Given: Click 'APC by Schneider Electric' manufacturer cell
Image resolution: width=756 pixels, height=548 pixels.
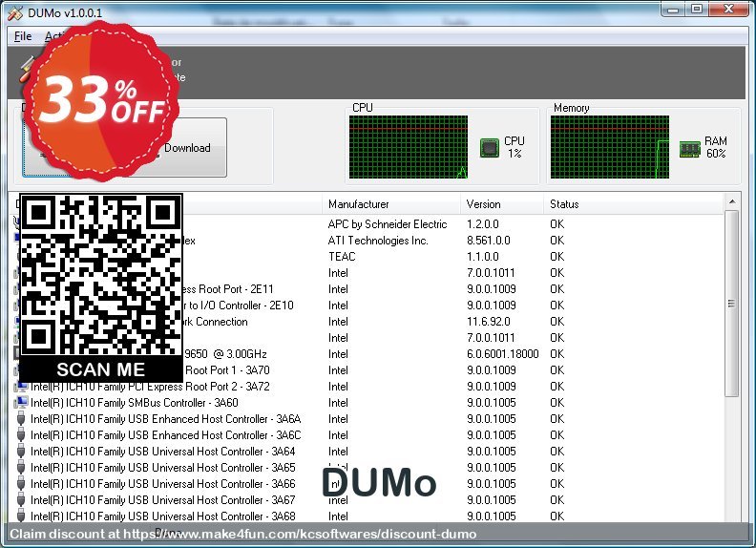Looking at the screenshot, I should tap(388, 224).
